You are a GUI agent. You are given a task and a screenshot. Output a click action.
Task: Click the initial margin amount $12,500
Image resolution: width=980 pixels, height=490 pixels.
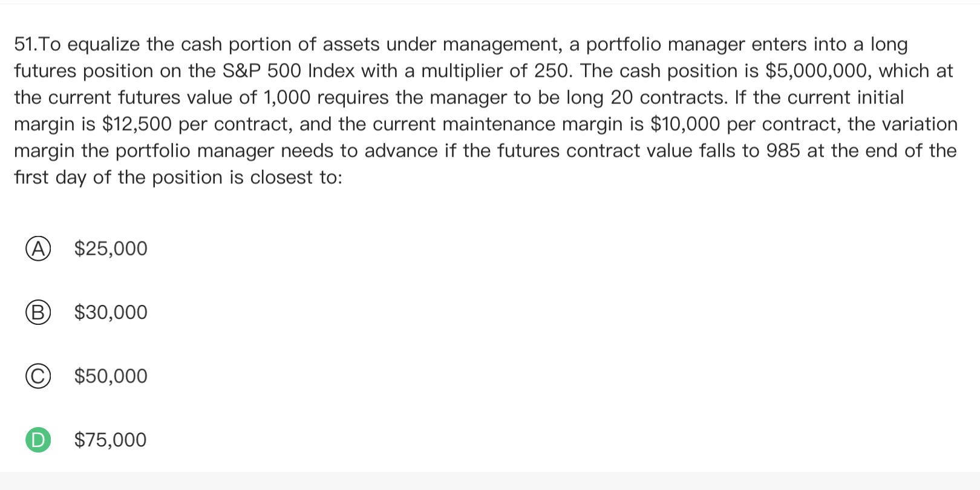pyautogui.click(x=137, y=124)
